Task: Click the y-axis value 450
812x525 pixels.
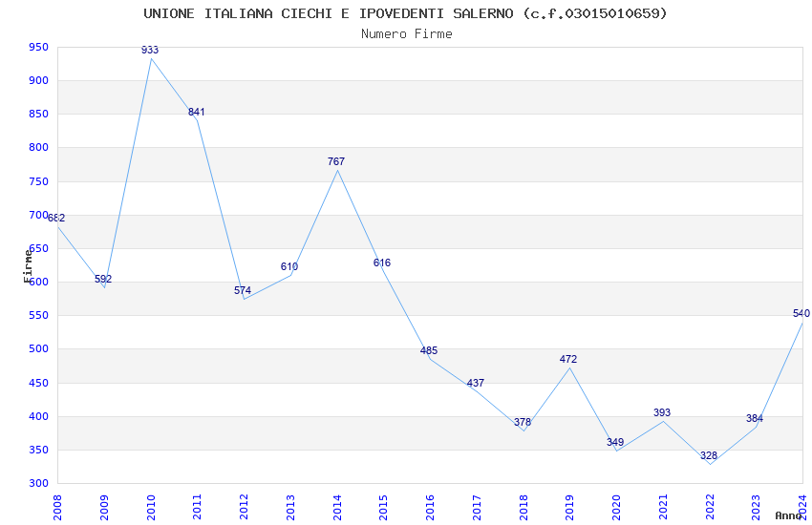Action: pos(39,383)
